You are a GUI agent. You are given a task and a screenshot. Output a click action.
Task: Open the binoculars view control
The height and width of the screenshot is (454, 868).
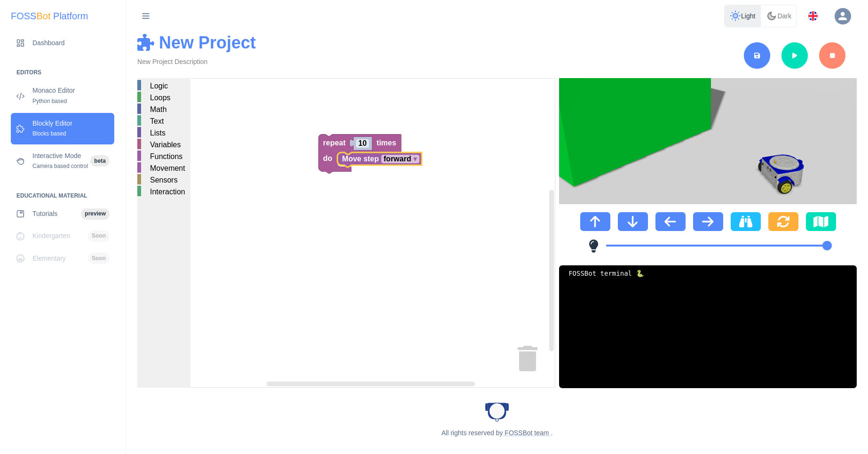point(745,221)
